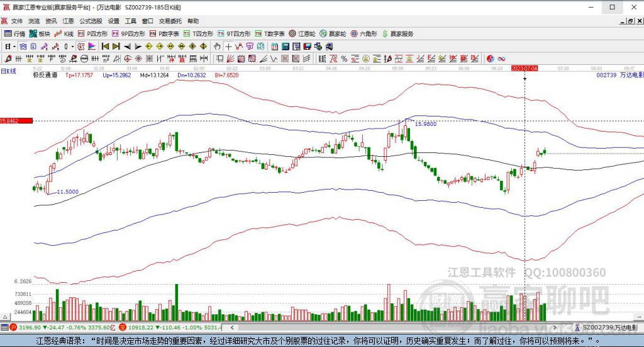Screen dimensions: 644x347
Task: Click the yin-yang icon in drawing toolbar
Action: [490, 59]
